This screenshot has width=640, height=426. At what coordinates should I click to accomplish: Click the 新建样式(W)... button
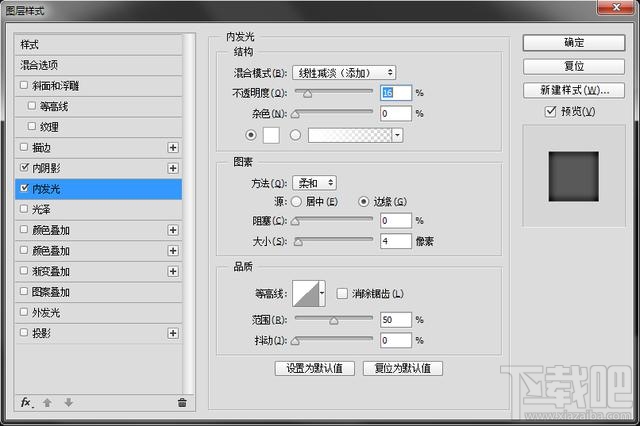pyautogui.click(x=574, y=90)
